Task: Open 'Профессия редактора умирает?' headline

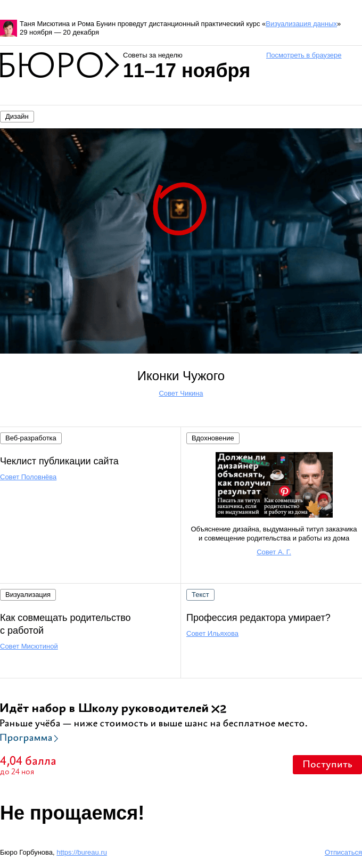Action: [x=258, y=618]
